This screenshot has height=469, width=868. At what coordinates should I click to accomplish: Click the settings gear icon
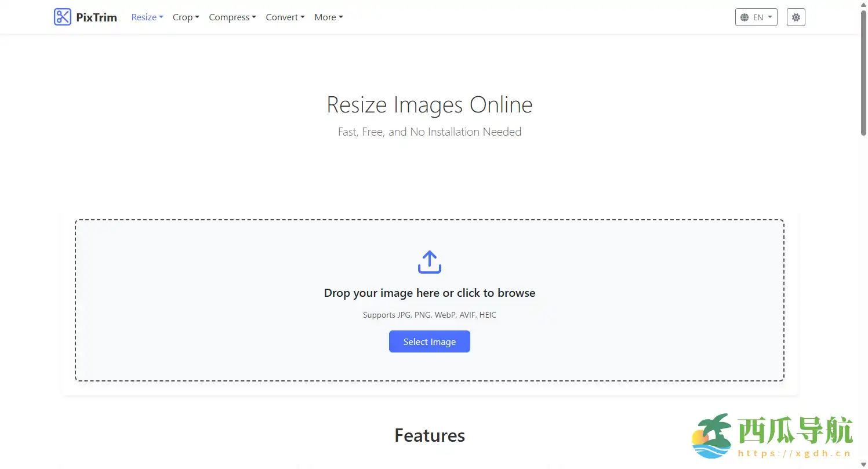pos(796,17)
